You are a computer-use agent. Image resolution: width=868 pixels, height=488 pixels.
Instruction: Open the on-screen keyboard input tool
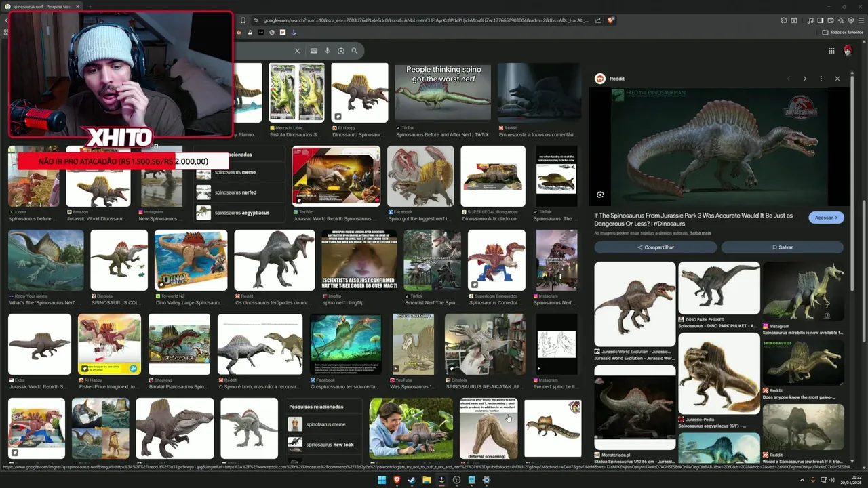click(x=314, y=51)
